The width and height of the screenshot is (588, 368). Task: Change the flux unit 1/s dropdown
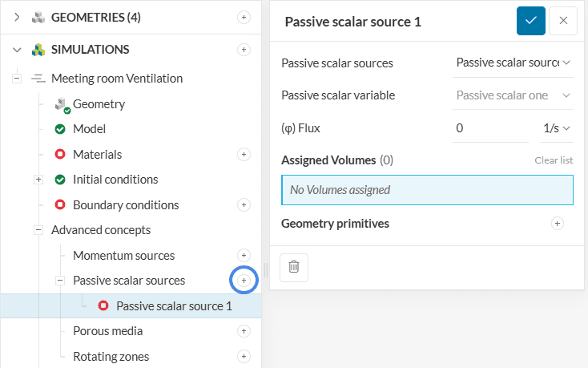(x=555, y=128)
